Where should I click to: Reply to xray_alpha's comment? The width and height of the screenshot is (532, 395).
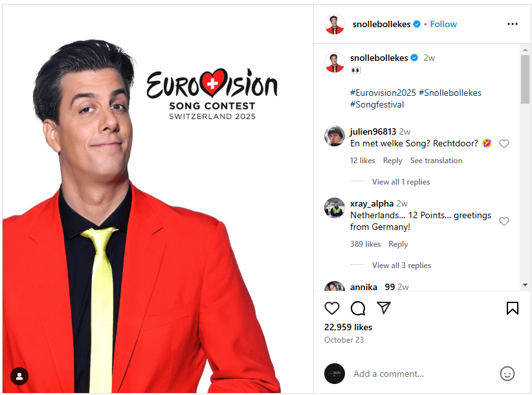point(398,244)
